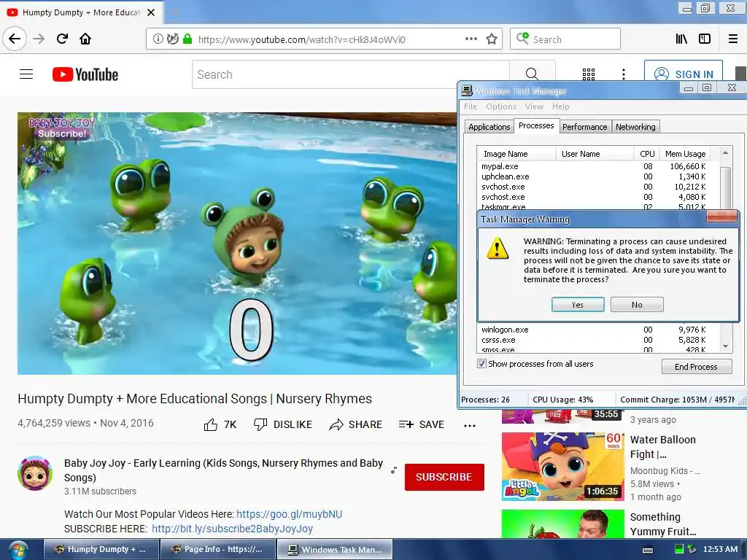The image size is (747, 560).
Task: Save video to playlist with SAVE
Action: (421, 424)
